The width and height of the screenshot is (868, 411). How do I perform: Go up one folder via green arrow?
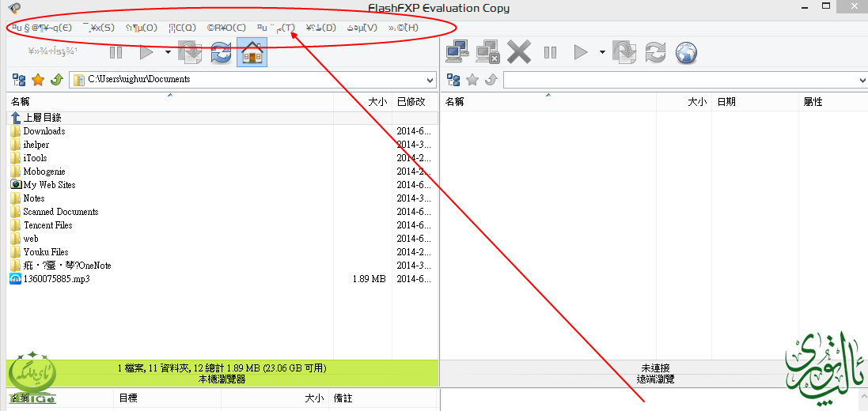coord(56,80)
